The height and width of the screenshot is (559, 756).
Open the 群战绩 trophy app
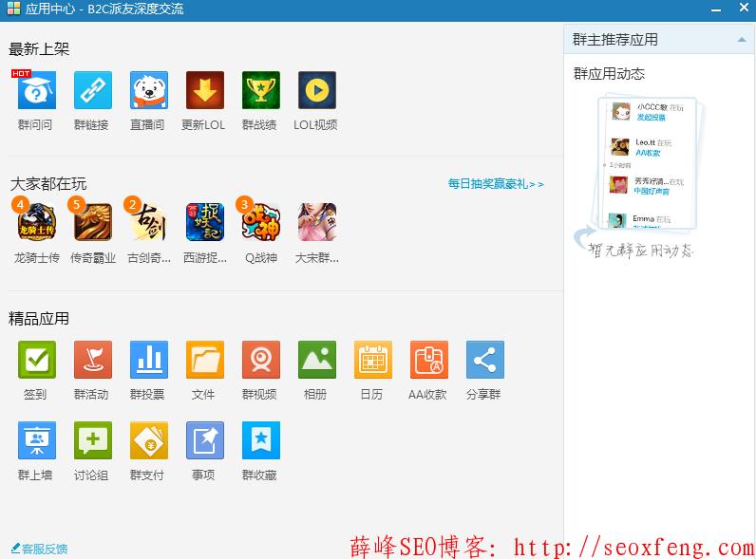[x=261, y=90]
